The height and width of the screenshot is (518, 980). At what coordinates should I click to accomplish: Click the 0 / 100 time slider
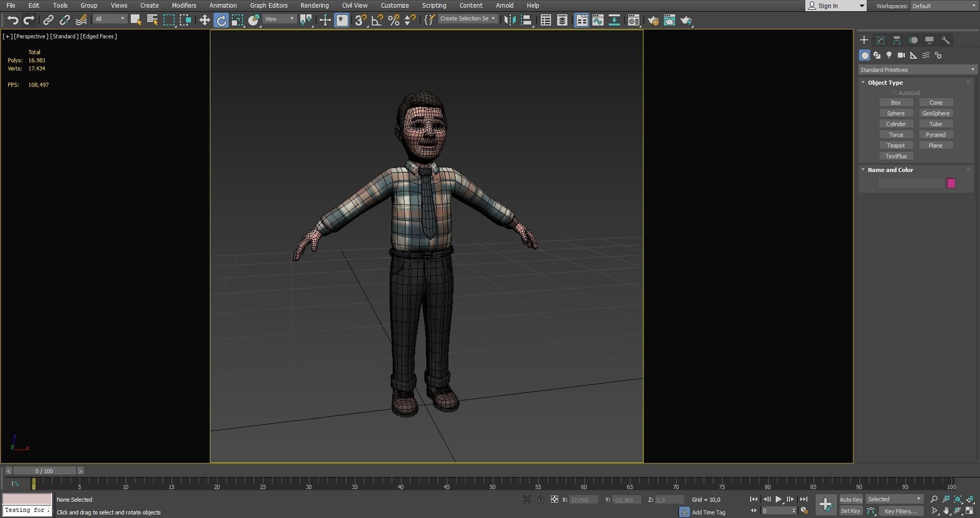coord(44,471)
